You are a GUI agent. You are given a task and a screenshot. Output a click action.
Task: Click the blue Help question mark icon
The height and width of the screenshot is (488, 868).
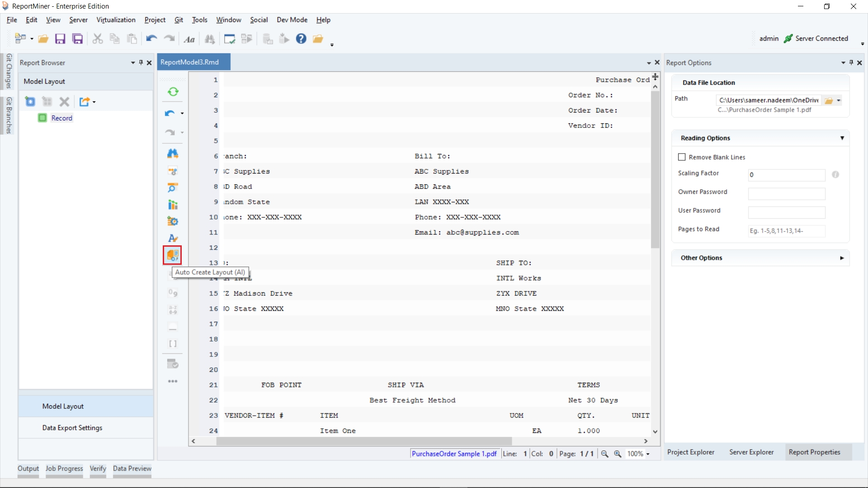coord(301,39)
